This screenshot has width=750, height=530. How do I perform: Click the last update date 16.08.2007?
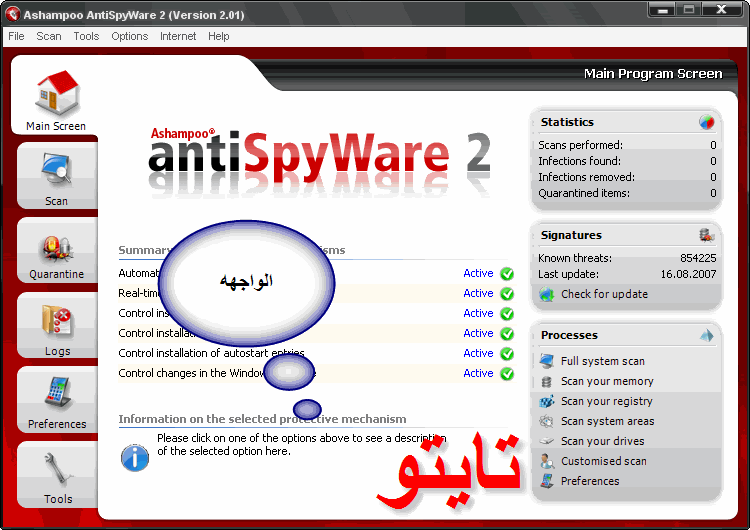coord(688,274)
